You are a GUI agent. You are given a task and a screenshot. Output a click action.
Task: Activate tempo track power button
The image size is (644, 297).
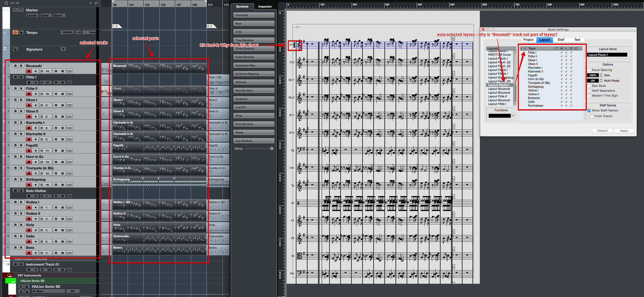[x=15, y=32]
